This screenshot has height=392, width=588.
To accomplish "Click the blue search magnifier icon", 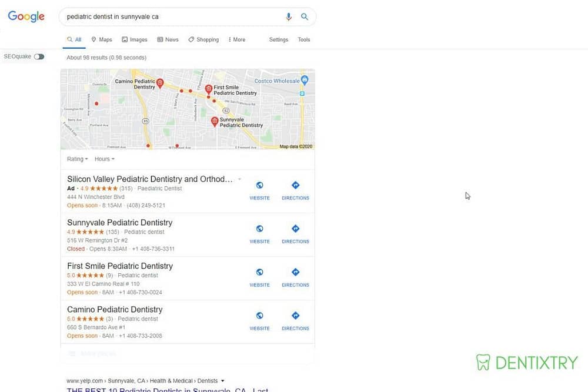I will click(x=305, y=17).
